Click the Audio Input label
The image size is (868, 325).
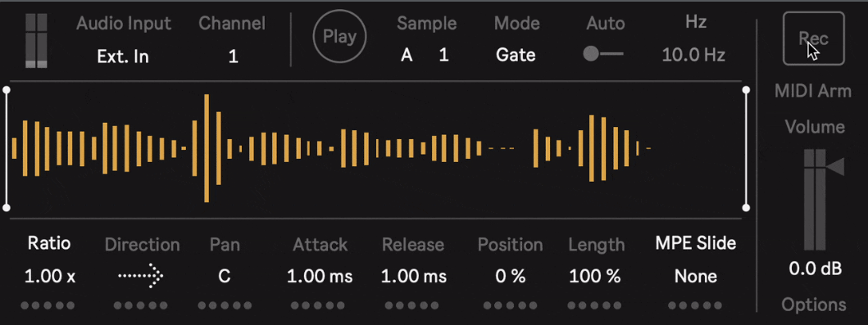point(124,24)
